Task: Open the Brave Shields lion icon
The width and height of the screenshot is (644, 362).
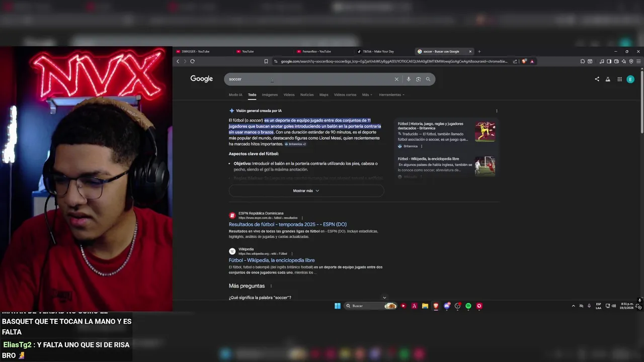Action: pos(524,61)
